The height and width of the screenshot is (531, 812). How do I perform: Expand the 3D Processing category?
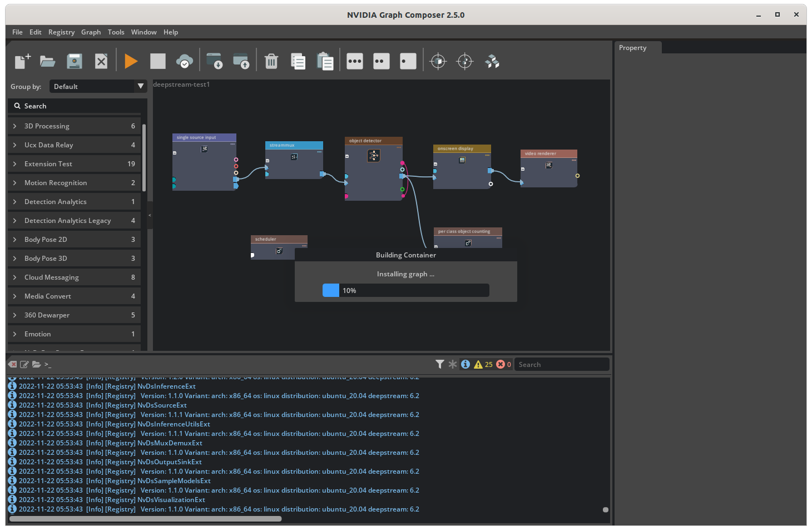tap(75, 126)
